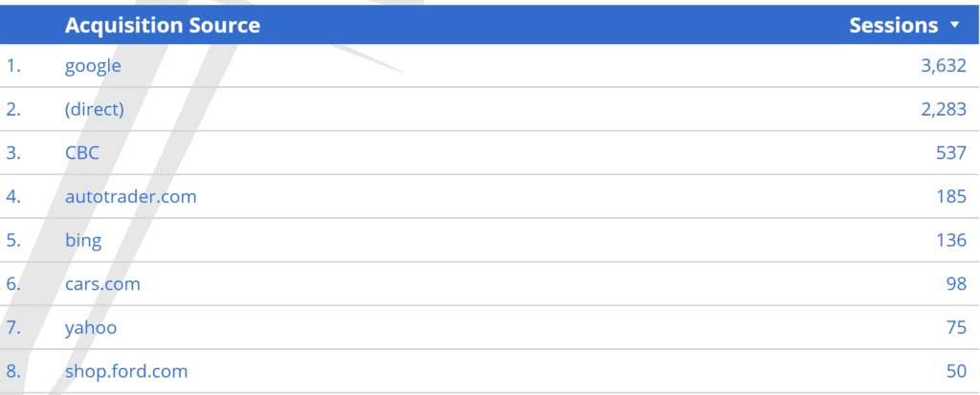Select the 537 sessions cell
The height and width of the screenshot is (395, 980).
951,153
